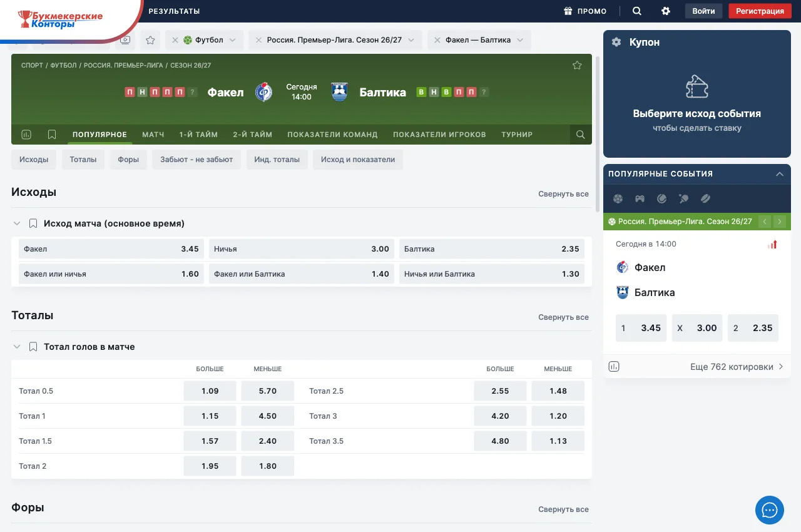The width and height of the screenshot is (801, 532).
Task: Select the Популярное tab
Action: point(99,135)
